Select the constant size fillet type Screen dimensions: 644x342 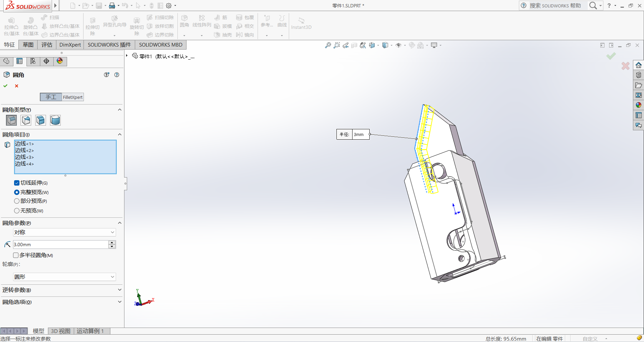pyautogui.click(x=11, y=120)
